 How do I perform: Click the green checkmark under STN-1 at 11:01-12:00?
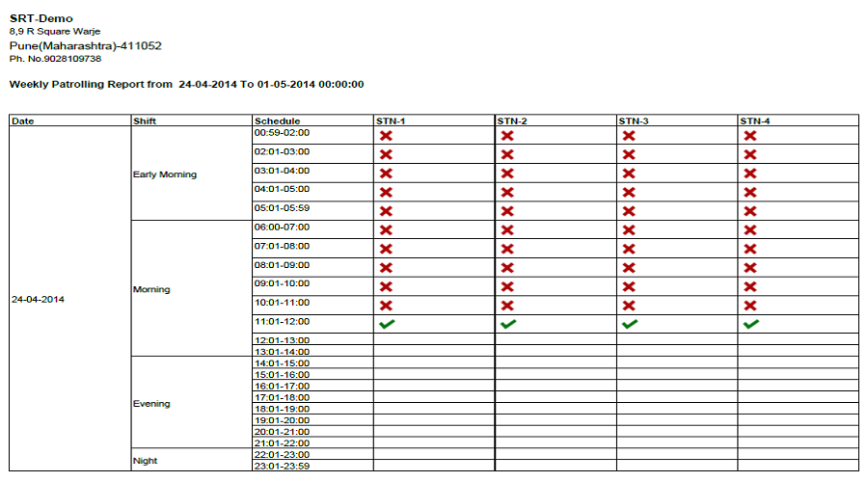coord(387,325)
